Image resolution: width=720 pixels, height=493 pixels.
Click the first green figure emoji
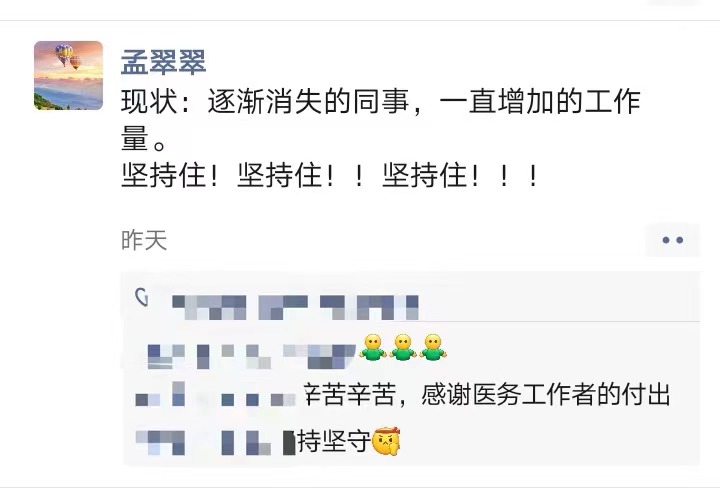coord(372,347)
